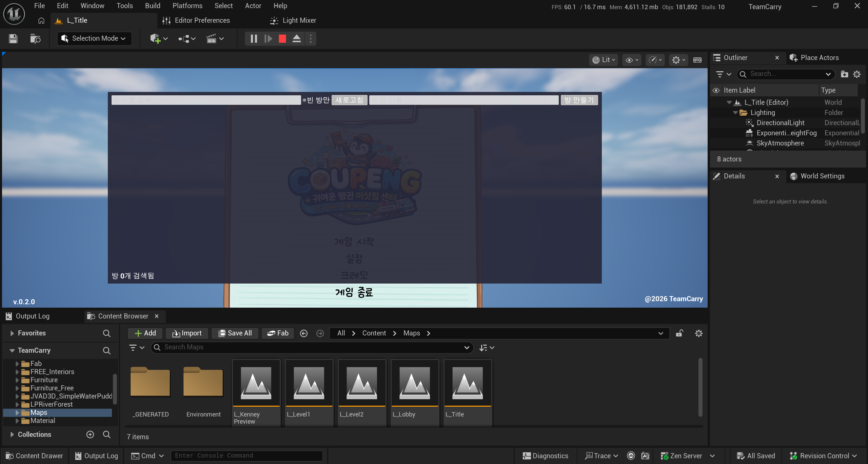Viewport: 868px width, 464px height.
Task: Open the Lit view mode dropdown
Action: (604, 60)
